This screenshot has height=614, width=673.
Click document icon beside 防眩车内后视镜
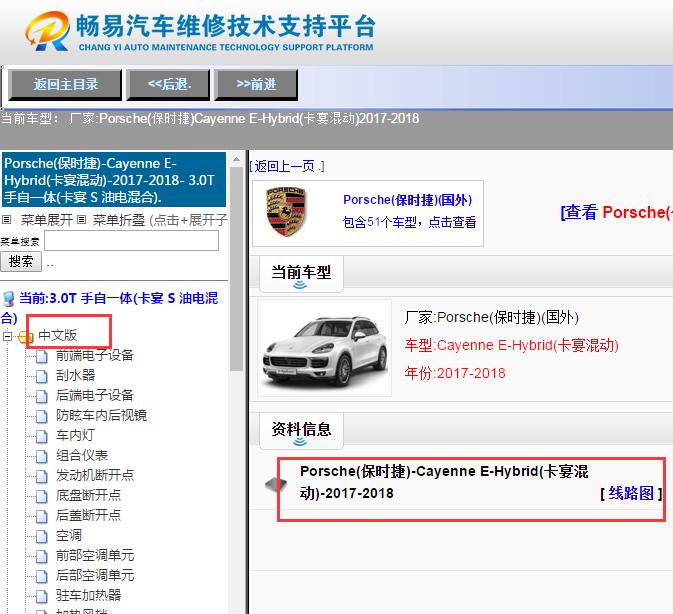[42, 417]
